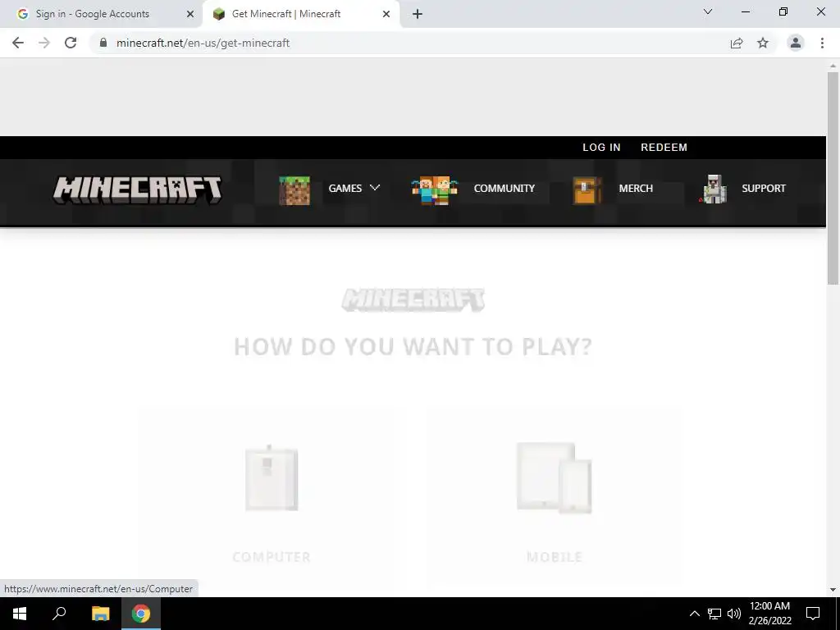Show hidden system tray icons

pos(694,614)
